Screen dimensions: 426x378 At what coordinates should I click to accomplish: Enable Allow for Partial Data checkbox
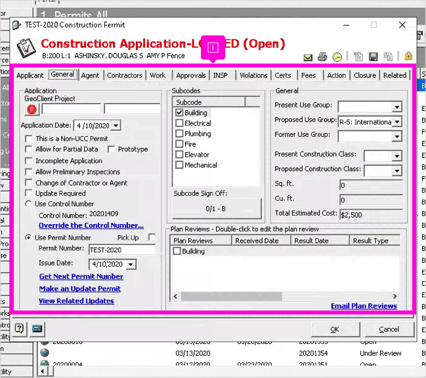coord(29,149)
